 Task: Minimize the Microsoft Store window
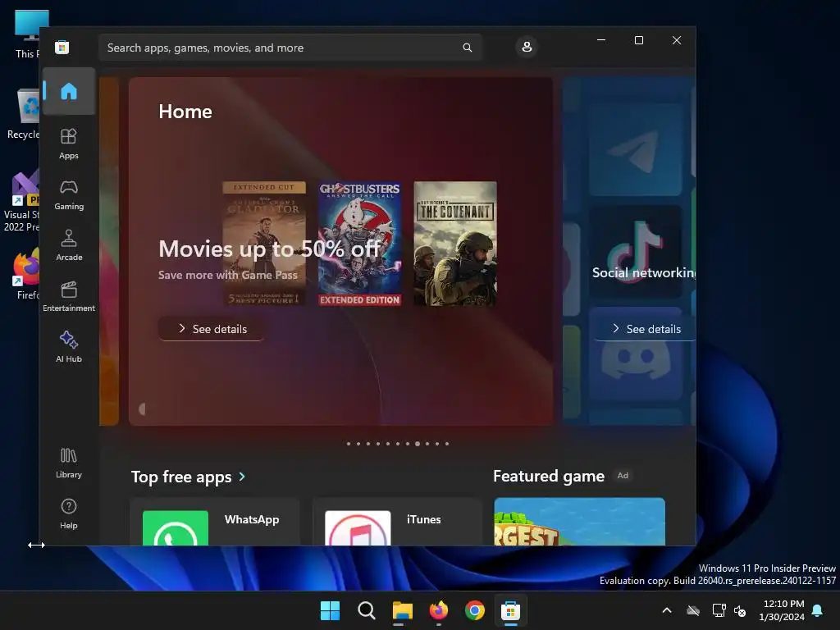(601, 40)
